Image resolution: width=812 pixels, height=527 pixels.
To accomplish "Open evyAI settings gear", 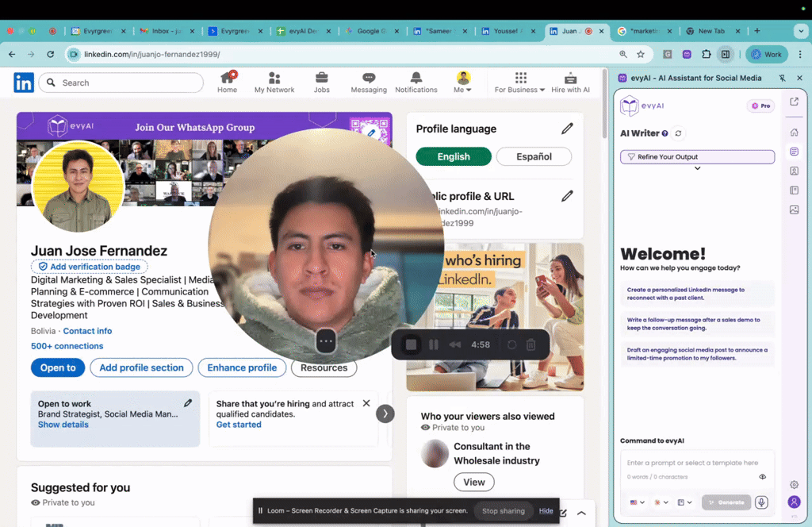I will pyautogui.click(x=794, y=484).
